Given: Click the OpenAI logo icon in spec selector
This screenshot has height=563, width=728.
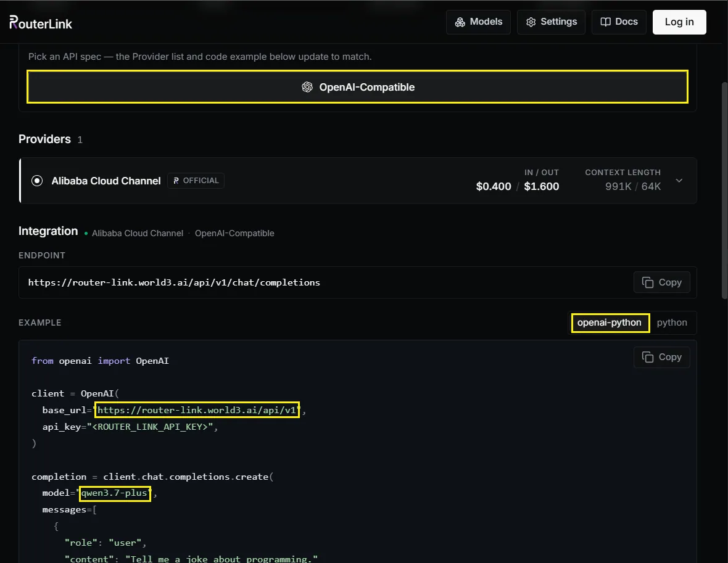Looking at the screenshot, I should 307,87.
